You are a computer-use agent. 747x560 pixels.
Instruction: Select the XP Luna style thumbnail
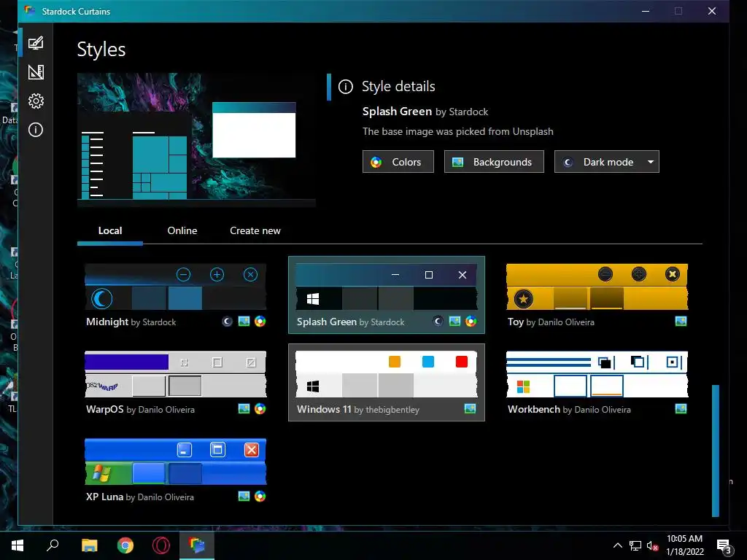coord(175,462)
